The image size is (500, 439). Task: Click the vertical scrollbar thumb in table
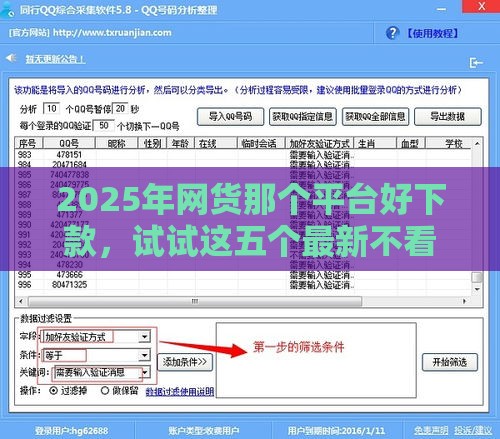[477, 277]
